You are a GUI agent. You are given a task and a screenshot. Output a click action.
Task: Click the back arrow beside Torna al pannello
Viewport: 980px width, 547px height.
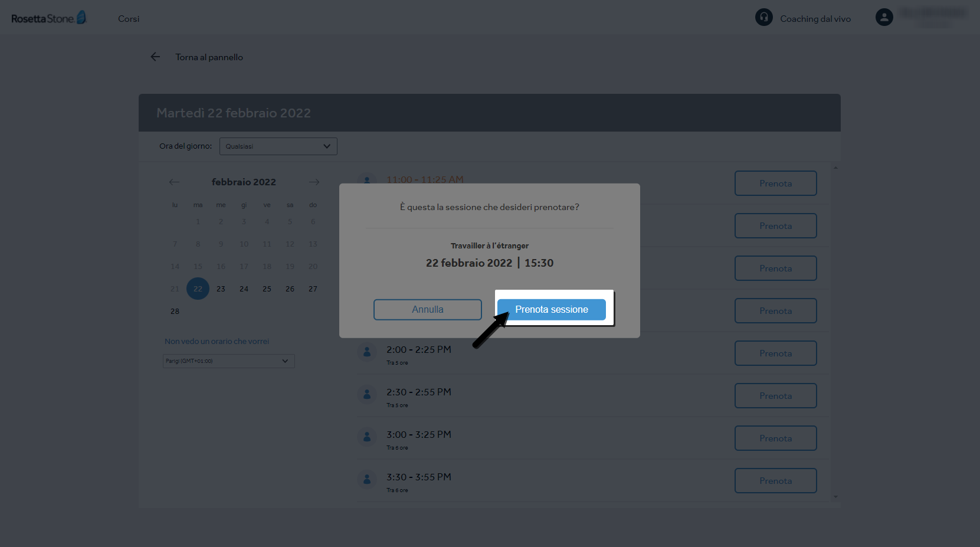(155, 57)
